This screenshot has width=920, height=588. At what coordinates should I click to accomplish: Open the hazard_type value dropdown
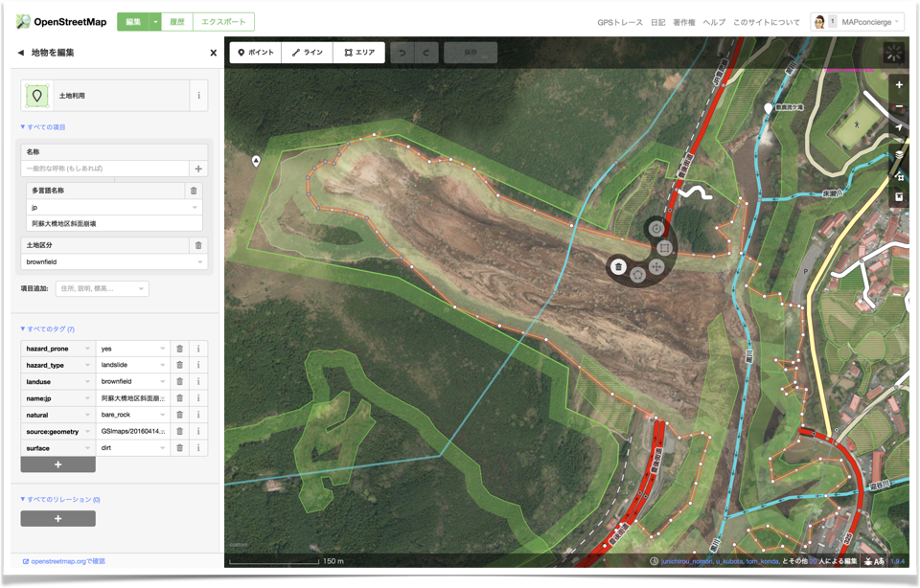pos(162,365)
